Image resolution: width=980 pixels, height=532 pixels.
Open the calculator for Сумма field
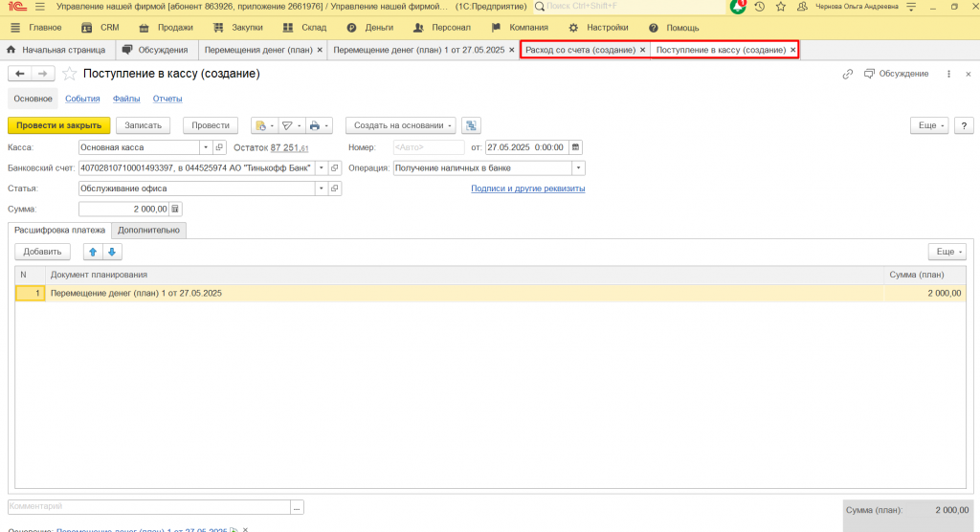click(x=175, y=209)
